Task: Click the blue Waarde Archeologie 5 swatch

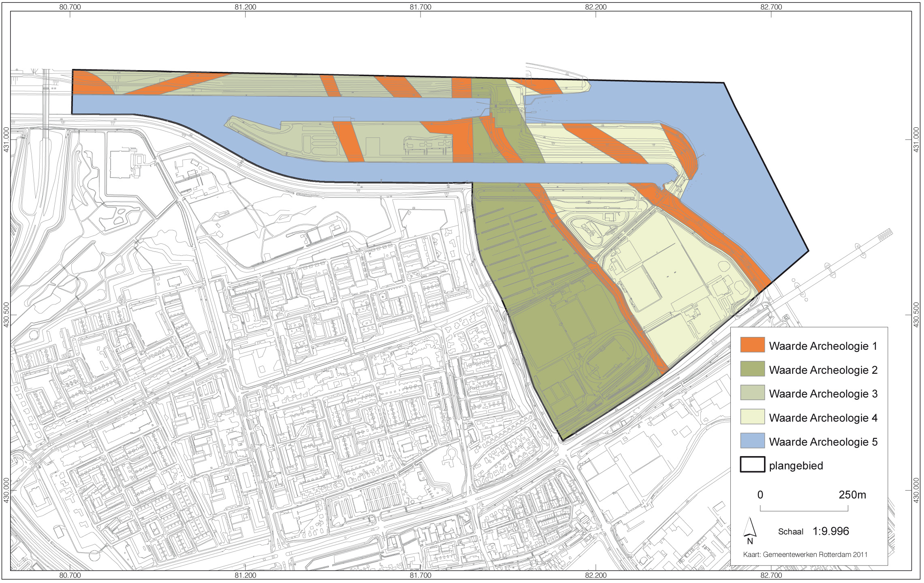Action: [x=752, y=441]
